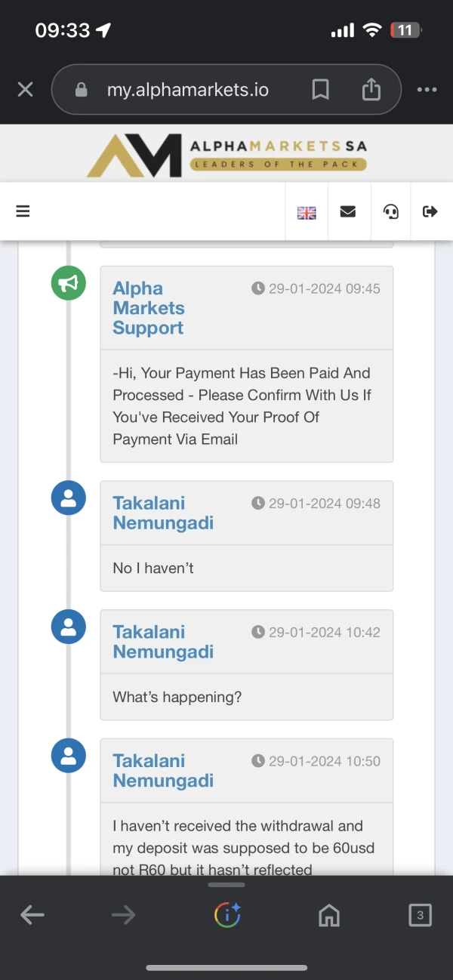The image size is (453, 980).
Task: Open the hamburger navigation menu
Action: pos(23,211)
